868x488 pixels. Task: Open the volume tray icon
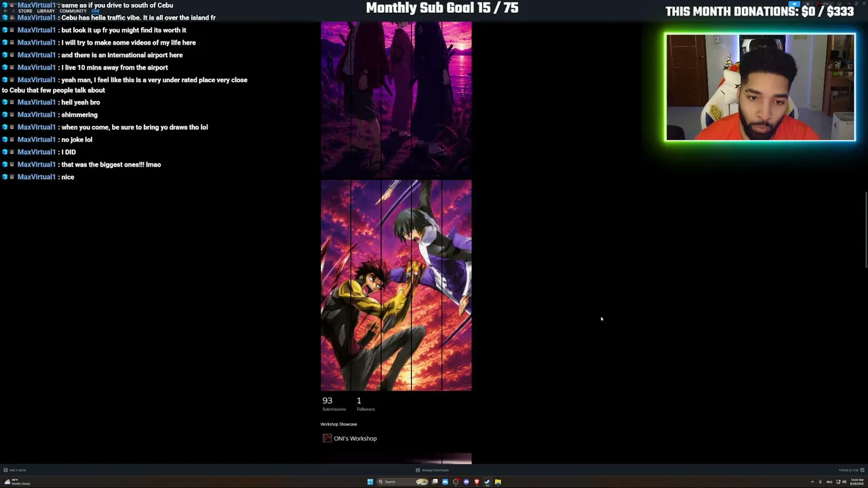click(844, 482)
